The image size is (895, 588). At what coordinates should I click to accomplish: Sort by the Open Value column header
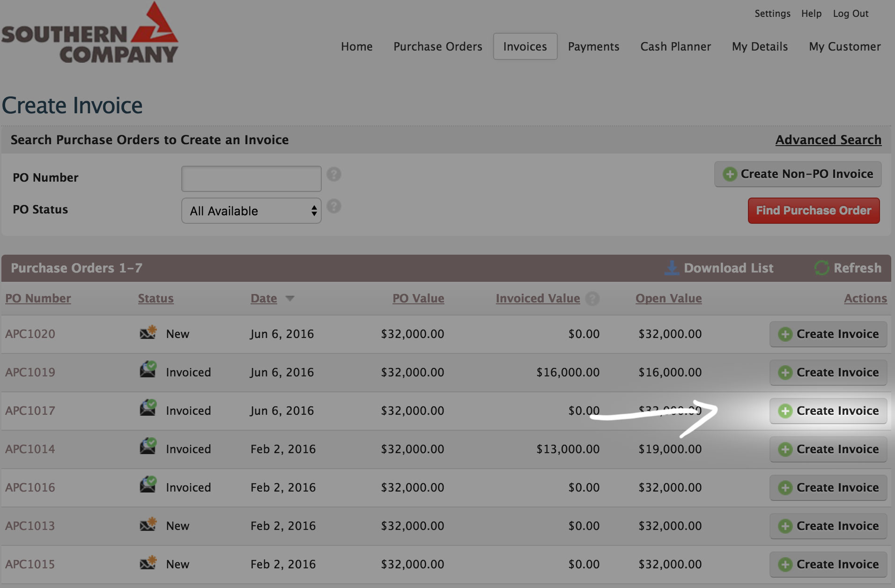669,299
